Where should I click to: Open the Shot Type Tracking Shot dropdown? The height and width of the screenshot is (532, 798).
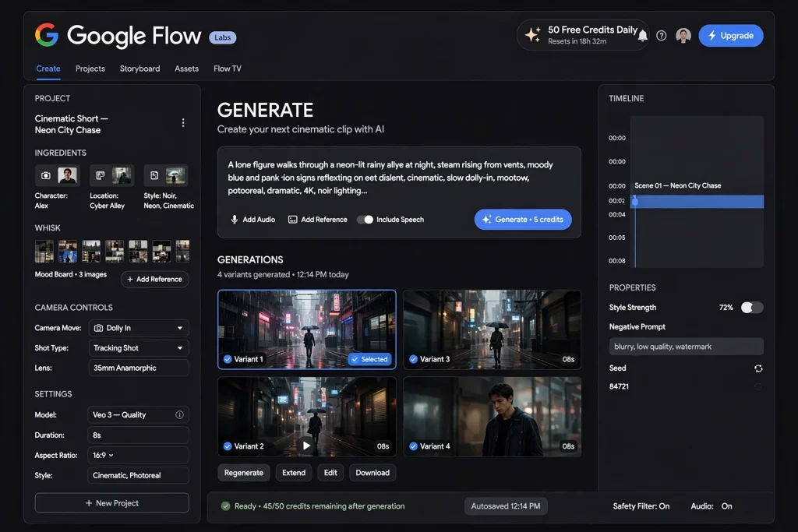[x=139, y=348]
